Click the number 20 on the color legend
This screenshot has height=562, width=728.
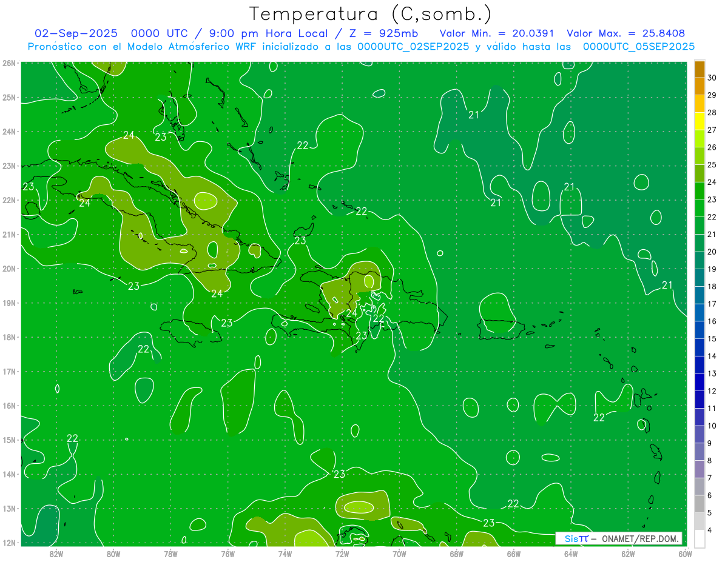(712, 252)
